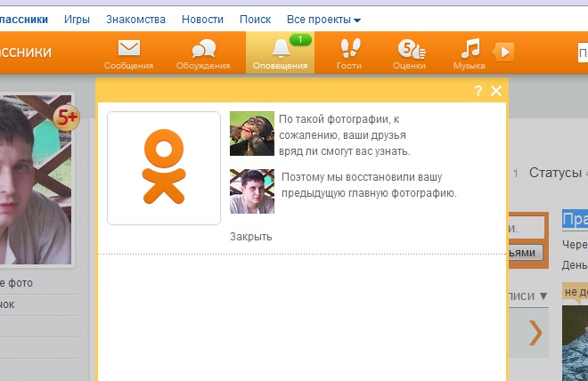Expand Все проекты dropdown

pyautogui.click(x=323, y=19)
